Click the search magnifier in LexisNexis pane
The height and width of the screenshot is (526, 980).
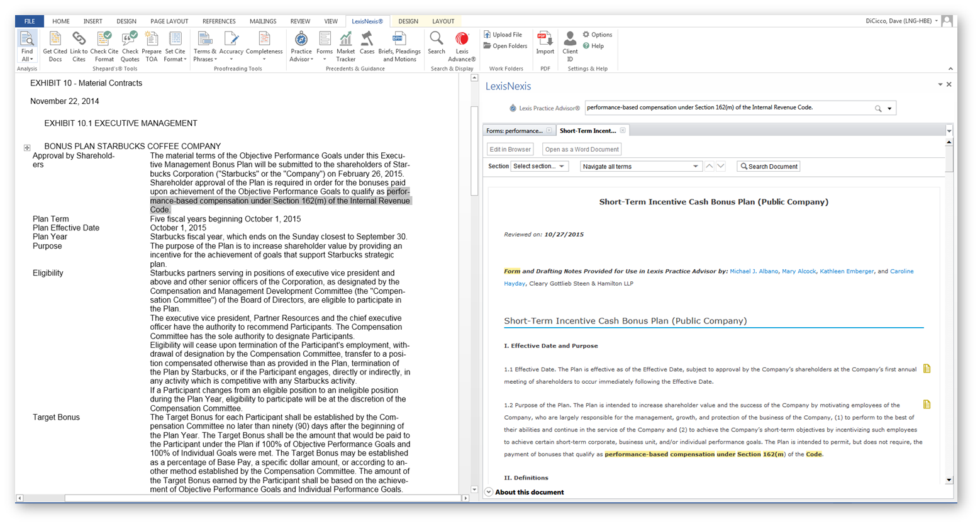878,109
